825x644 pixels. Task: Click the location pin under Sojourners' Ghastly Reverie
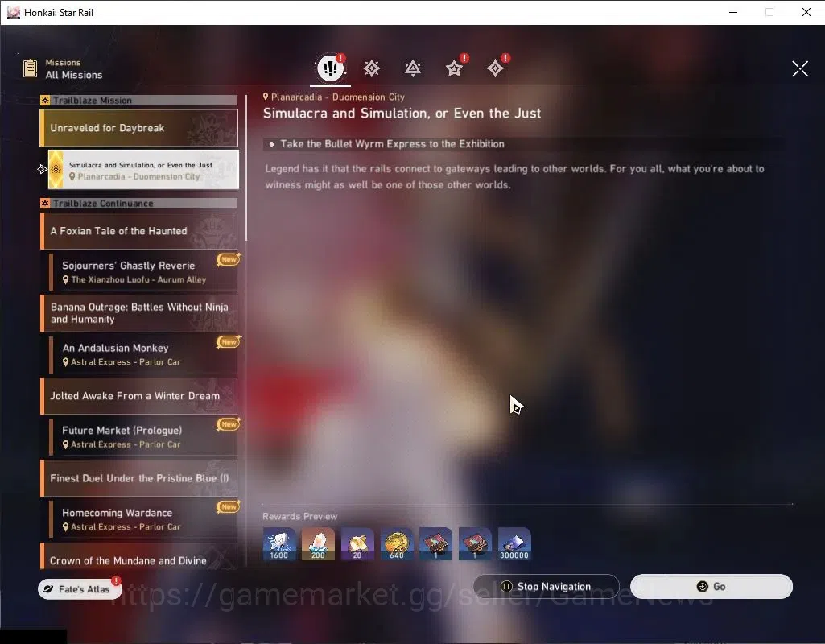pyautogui.click(x=66, y=280)
